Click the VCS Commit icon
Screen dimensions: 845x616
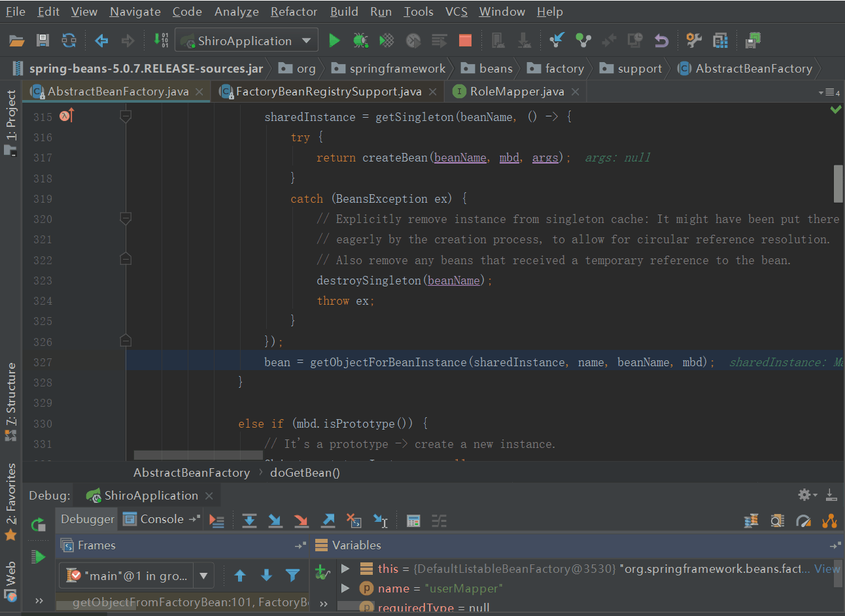tap(583, 41)
